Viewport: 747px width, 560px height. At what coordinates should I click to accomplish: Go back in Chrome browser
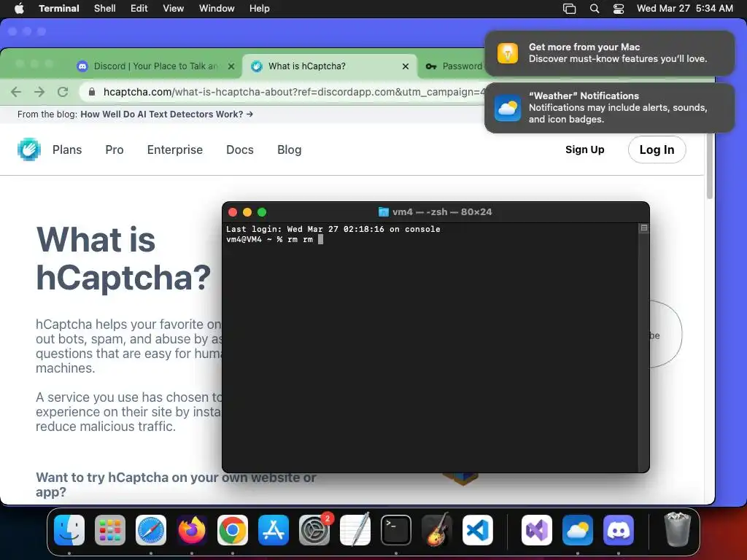pos(16,92)
